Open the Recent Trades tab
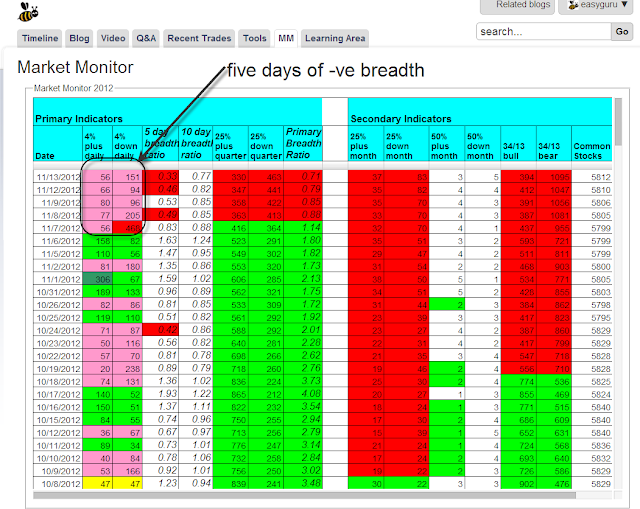 199,38
